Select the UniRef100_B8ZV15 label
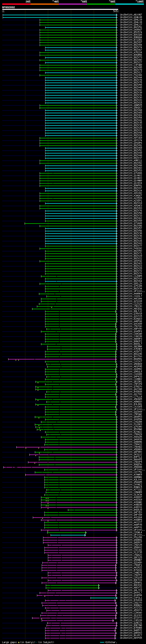Screen dimensions: 146x644 131,103
